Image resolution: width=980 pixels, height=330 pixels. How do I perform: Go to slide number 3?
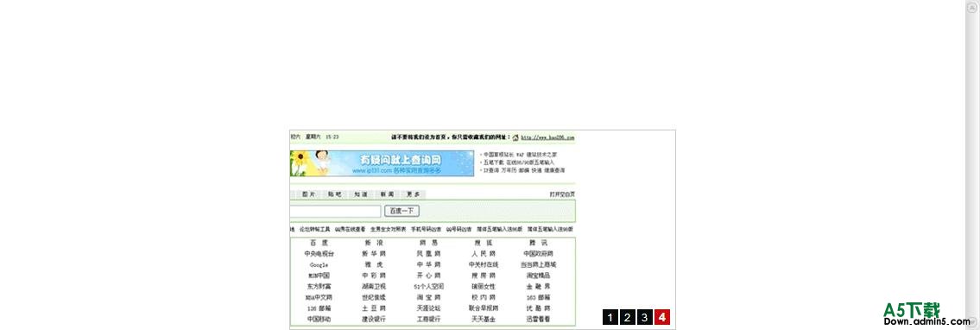644,318
